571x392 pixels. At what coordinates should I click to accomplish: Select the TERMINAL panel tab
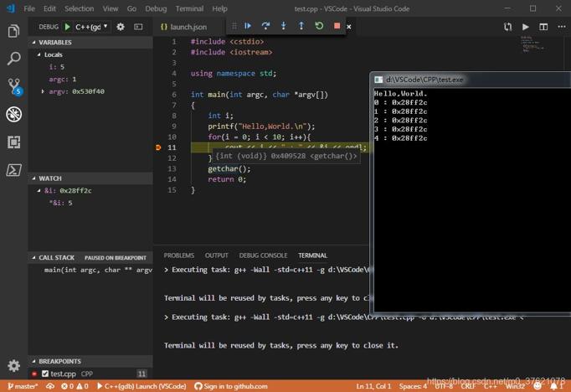(x=312, y=255)
